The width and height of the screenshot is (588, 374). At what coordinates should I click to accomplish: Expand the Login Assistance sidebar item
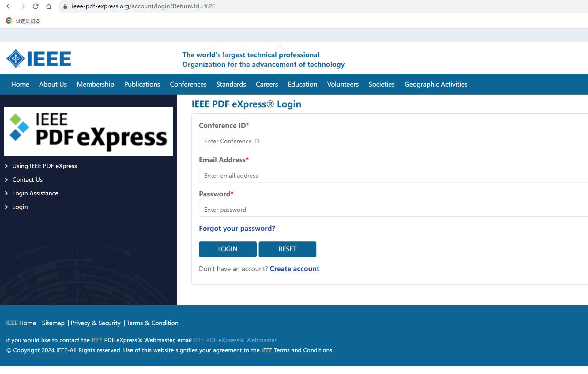click(35, 193)
